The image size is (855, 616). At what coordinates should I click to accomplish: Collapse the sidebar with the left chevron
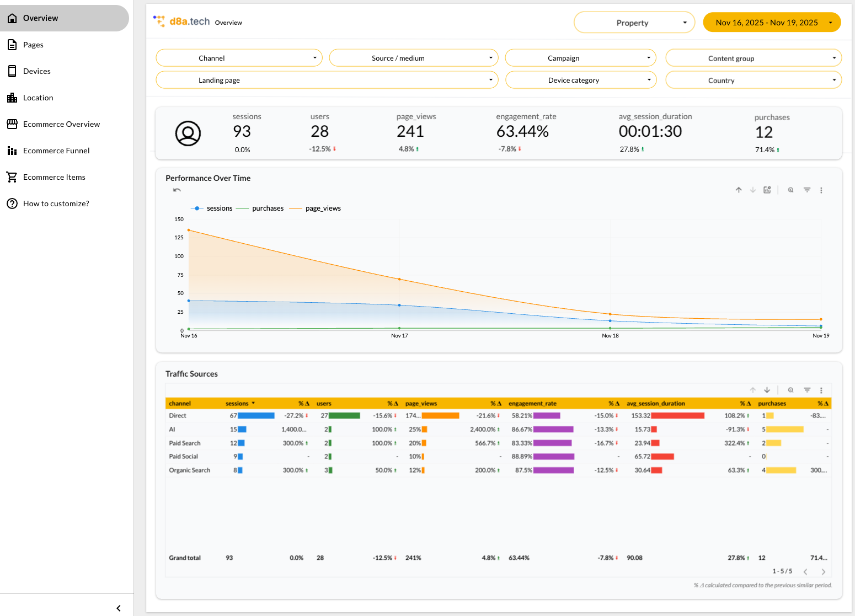(x=119, y=608)
